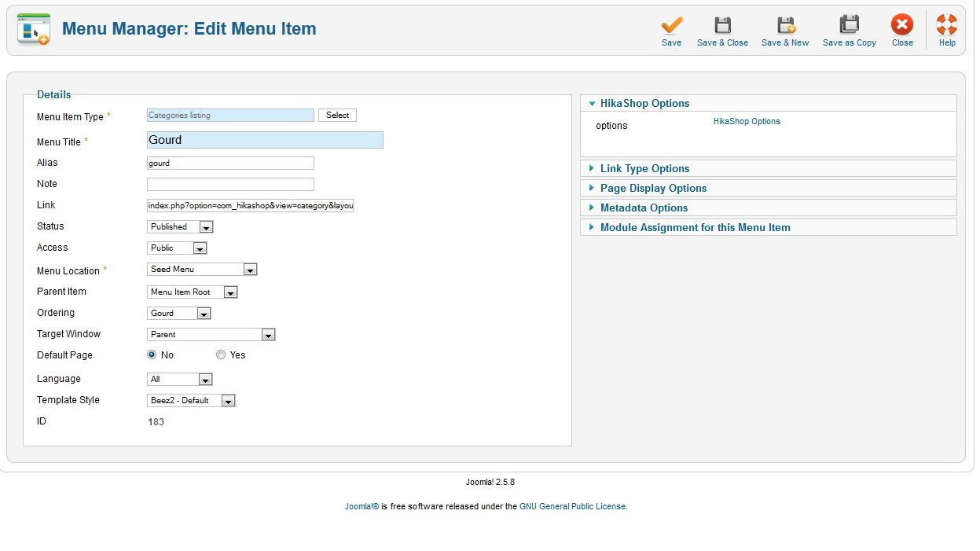Viewport: 980px width, 551px height.
Task: Click the Menu Item Type field Categories listing
Action: tap(230, 115)
